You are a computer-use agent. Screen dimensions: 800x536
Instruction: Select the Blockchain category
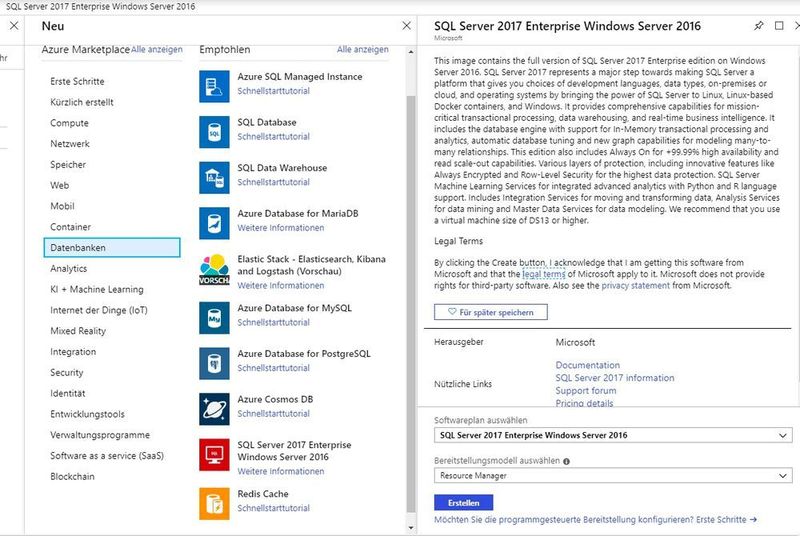[72, 476]
